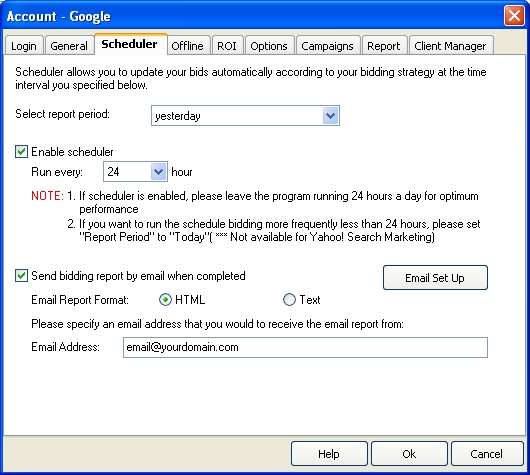530x475 pixels.
Task: Uncheck the Enable scheduler checkbox
Action: tap(21, 151)
